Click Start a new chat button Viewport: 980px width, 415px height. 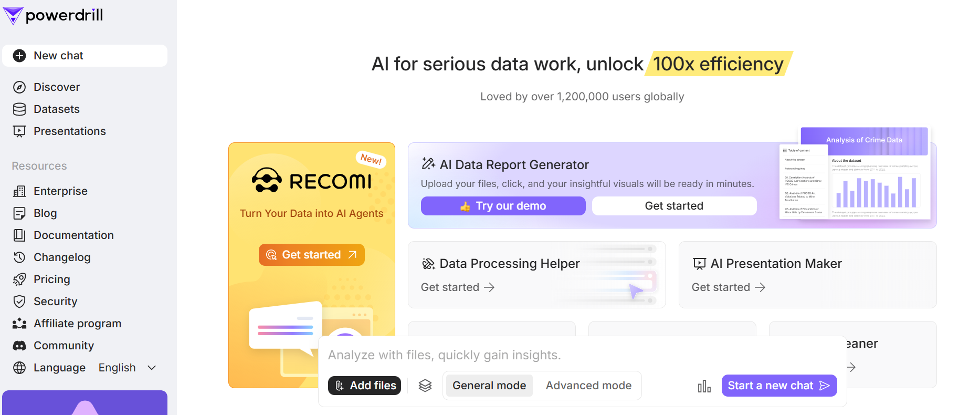coord(779,386)
